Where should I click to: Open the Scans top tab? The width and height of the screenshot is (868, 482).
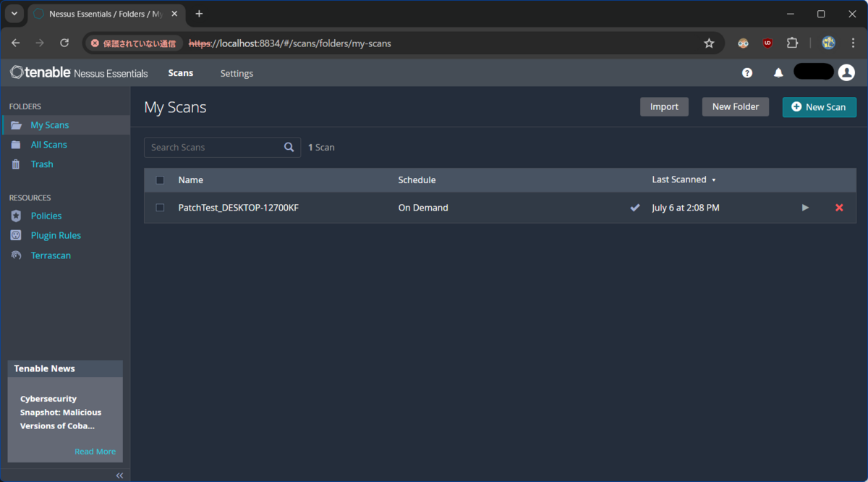181,73
